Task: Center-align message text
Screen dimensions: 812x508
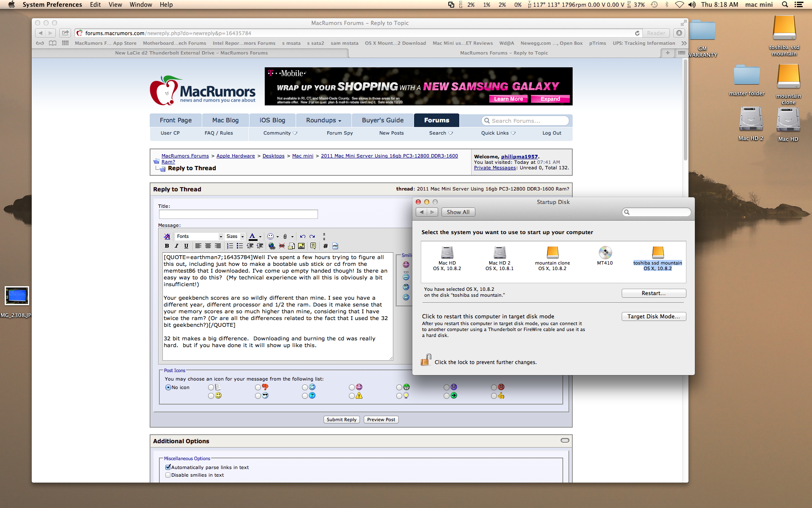Action: click(x=208, y=246)
